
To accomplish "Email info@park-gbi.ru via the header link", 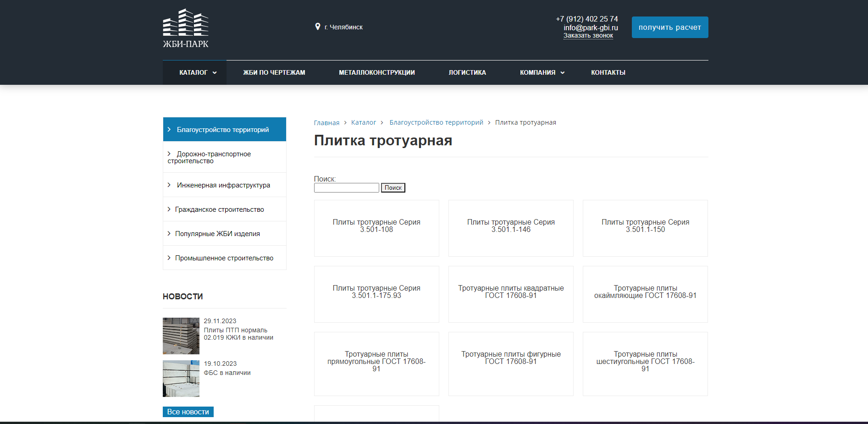I will point(591,28).
